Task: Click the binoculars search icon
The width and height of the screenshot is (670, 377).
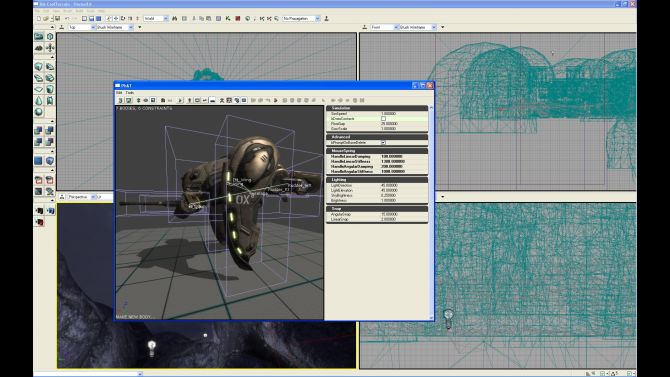Action: 174,19
